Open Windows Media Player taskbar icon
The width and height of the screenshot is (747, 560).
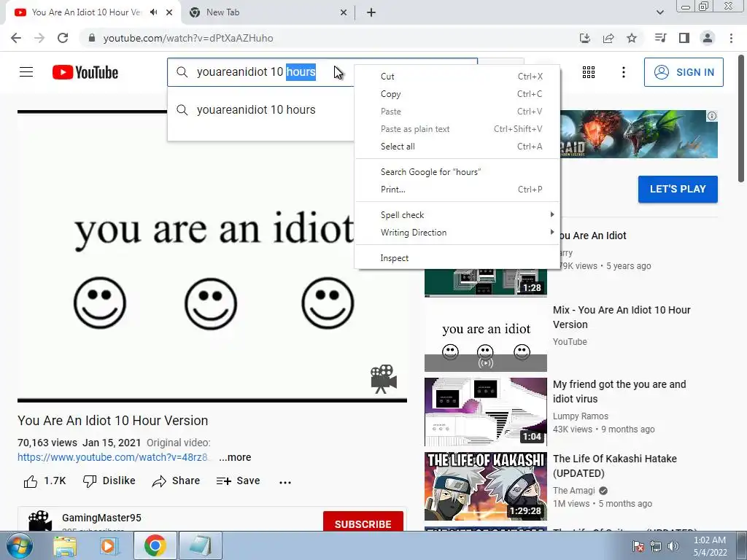pyautogui.click(x=109, y=545)
